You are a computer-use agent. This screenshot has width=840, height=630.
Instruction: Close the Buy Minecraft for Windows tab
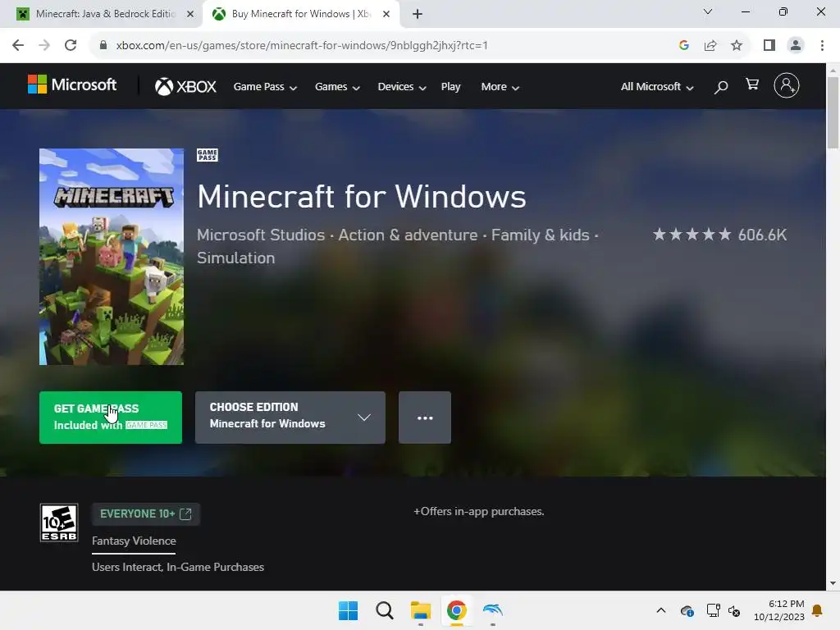click(x=386, y=14)
